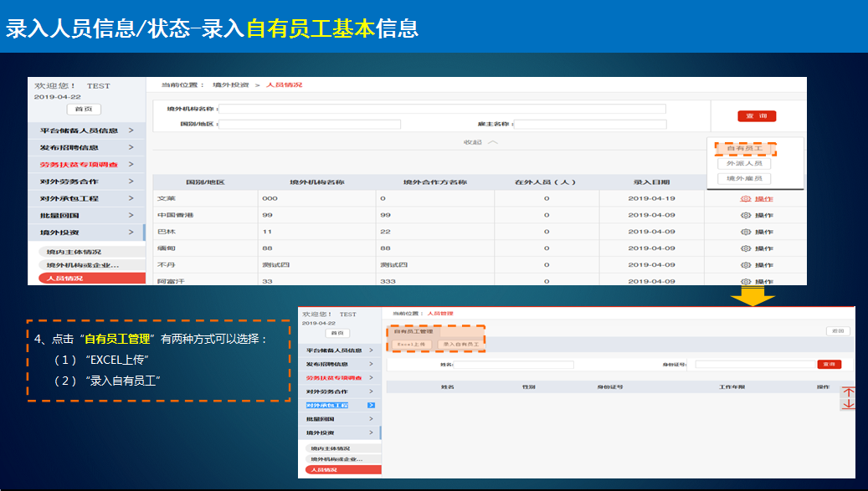Expand 对外劳务合作 chevron in the upper sidebar

131,182
